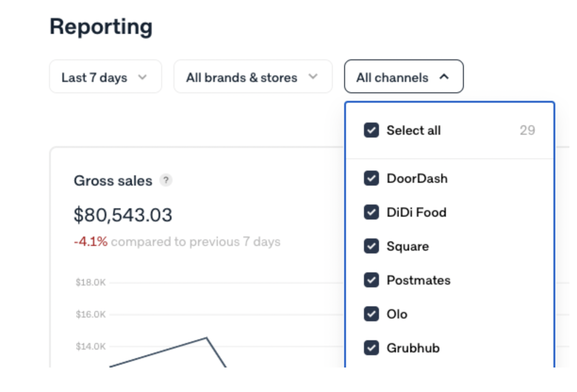Open the Last 7 days date dropdown
577x392 pixels.
[105, 77]
